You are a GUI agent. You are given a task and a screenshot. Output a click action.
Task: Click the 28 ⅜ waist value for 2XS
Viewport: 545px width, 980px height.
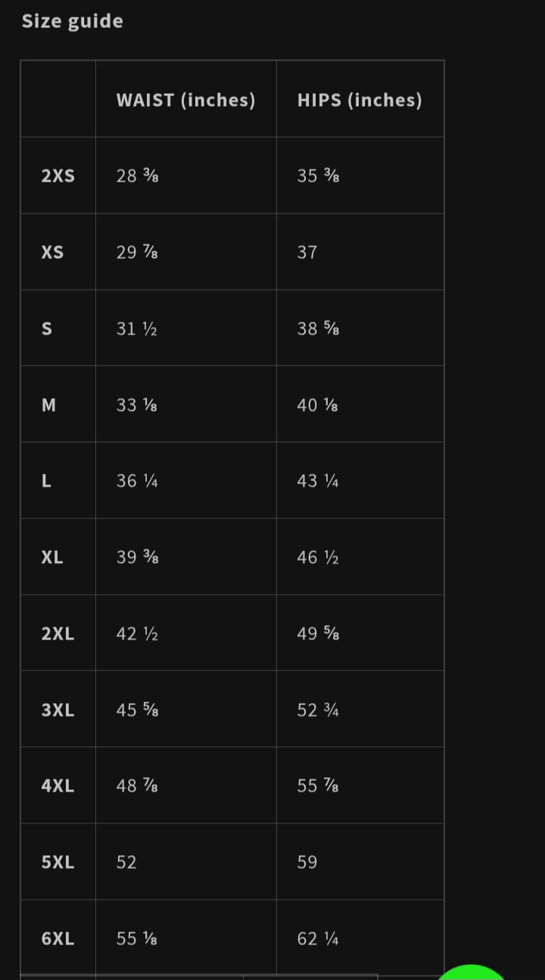137,176
